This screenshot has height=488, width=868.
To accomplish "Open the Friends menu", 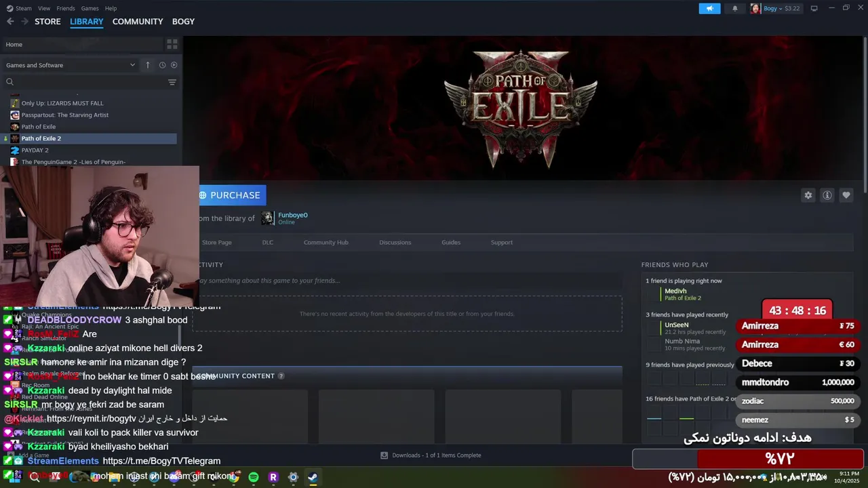I will 66,8.
